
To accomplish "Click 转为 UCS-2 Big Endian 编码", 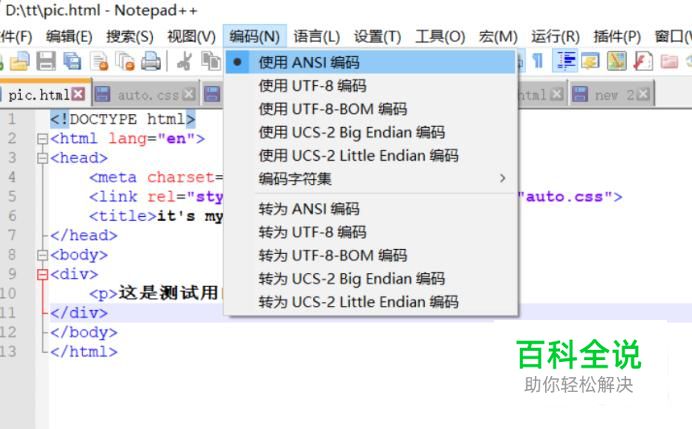I will (x=370, y=279).
